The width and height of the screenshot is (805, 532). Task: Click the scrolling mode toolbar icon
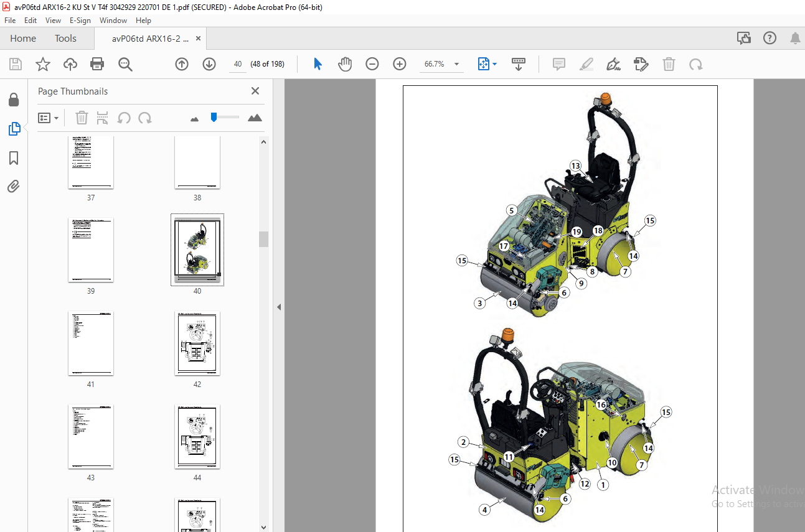(x=519, y=64)
